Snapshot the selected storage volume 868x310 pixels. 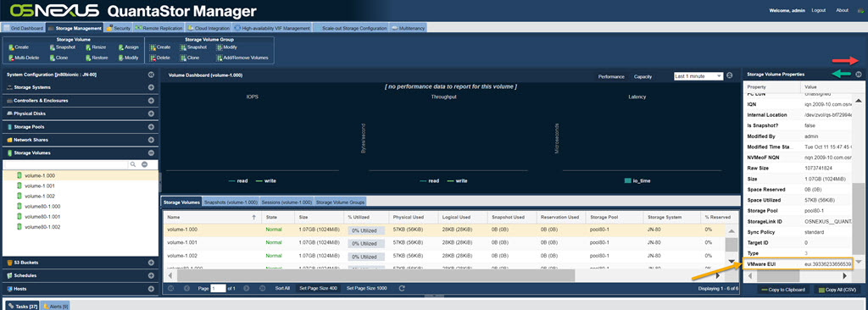click(62, 47)
